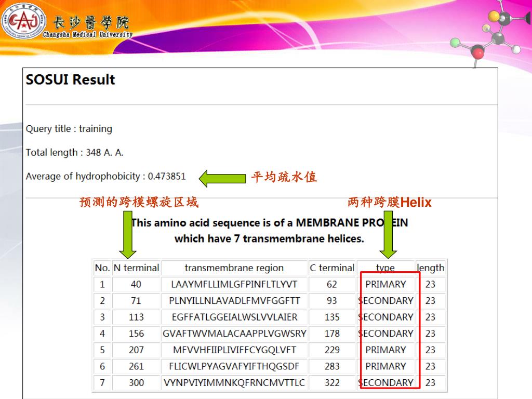The image size is (532, 399).
Task: Click sequence LAAYMFLLIMLGFPINFLTLYVT
Action: click(234, 284)
